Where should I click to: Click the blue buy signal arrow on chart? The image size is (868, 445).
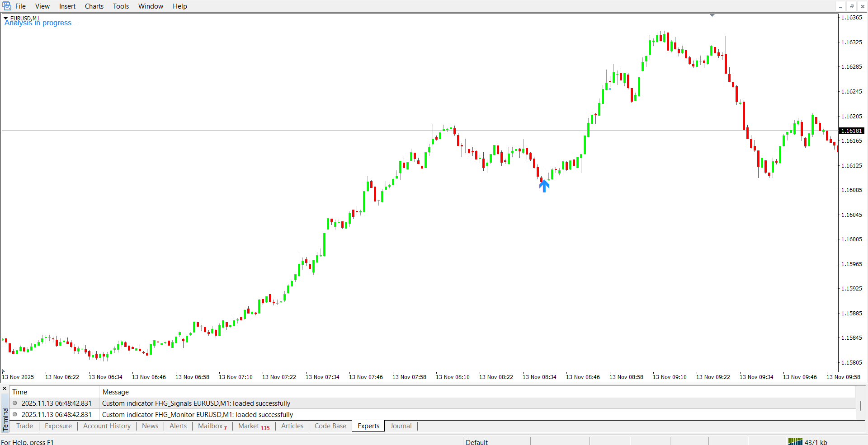click(544, 186)
